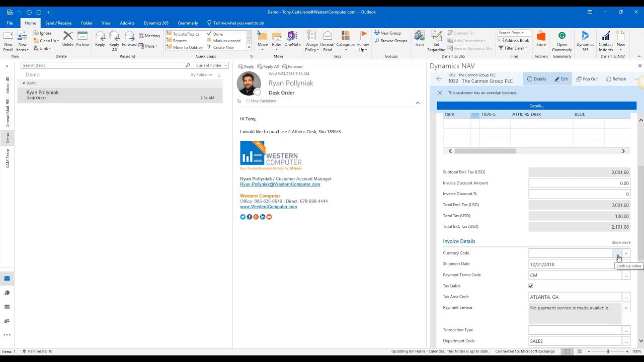Select the Done quick step
644x362 pixels.
[214, 34]
